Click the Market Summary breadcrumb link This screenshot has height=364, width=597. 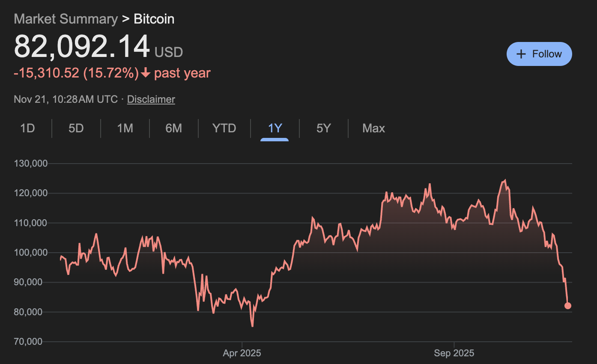coord(66,19)
